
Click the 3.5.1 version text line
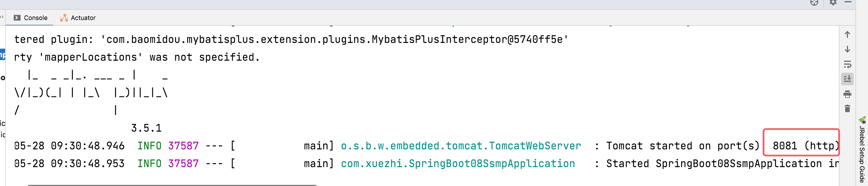[146, 128]
